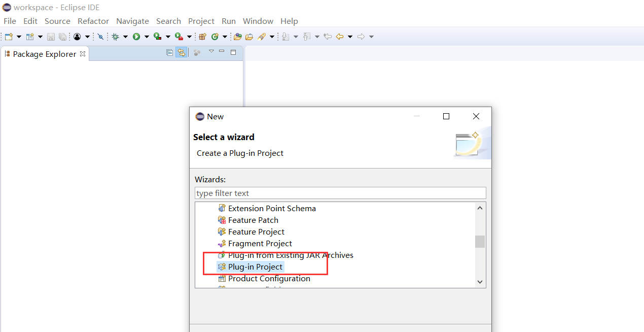Click the New Java Package icon
The height and width of the screenshot is (332, 644).
[202, 37]
